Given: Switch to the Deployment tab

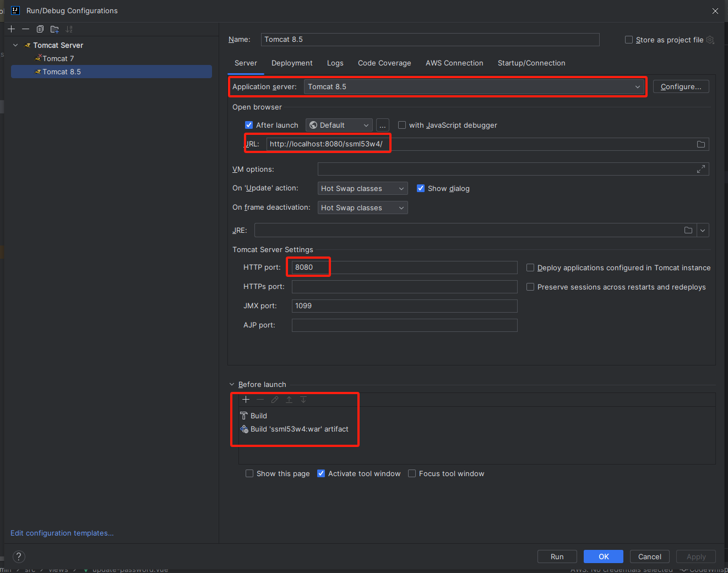Looking at the screenshot, I should click(292, 63).
